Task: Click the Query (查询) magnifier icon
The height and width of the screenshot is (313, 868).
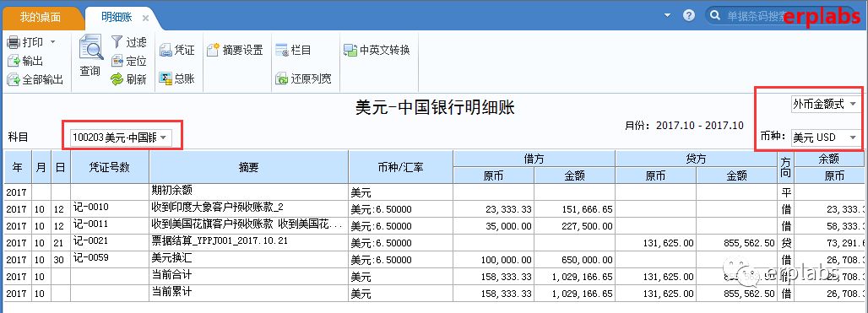Action: tap(91, 48)
